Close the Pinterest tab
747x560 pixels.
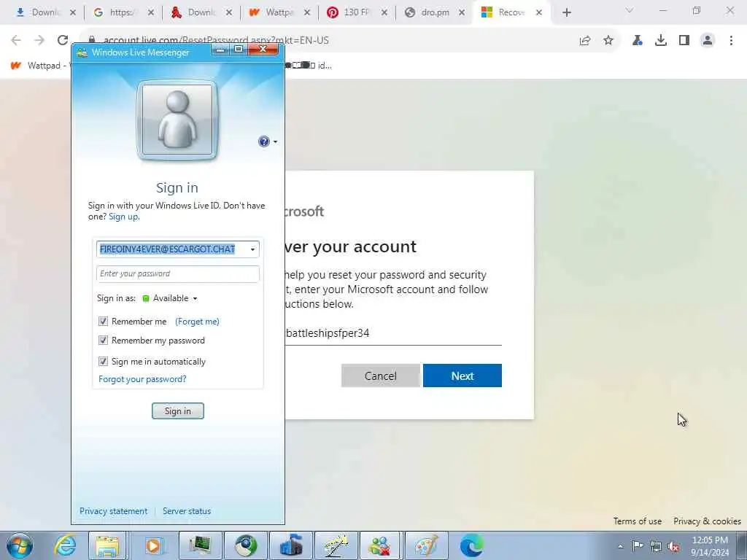tap(384, 12)
